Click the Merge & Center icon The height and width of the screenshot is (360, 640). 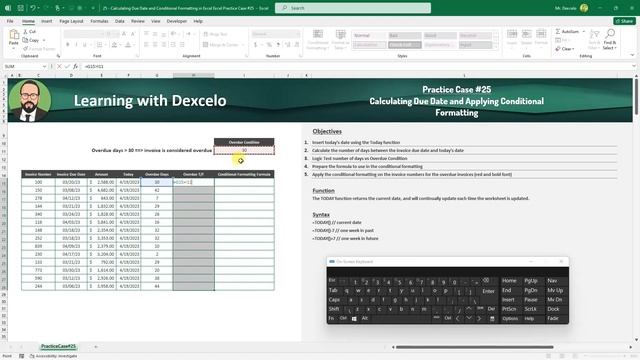pos(206,44)
